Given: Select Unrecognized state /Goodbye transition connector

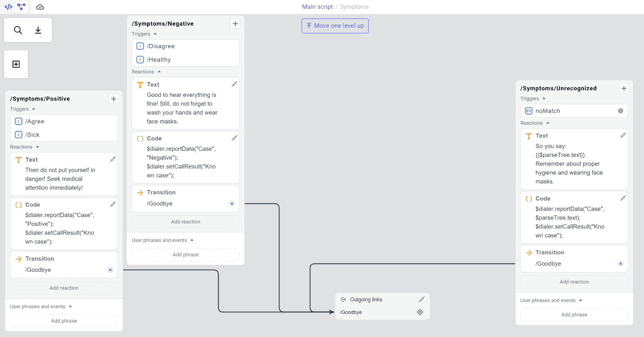Looking at the screenshot, I should click(620, 264).
